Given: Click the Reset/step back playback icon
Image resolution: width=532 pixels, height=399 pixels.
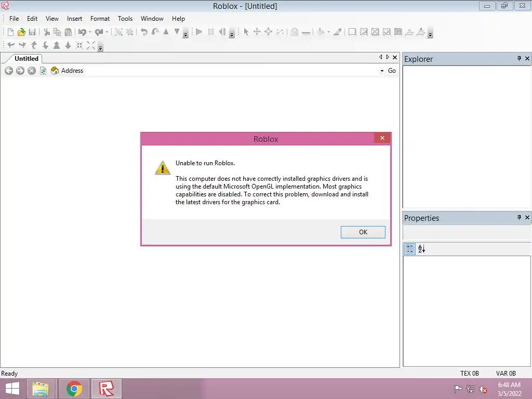Looking at the screenshot, I should click(222, 32).
